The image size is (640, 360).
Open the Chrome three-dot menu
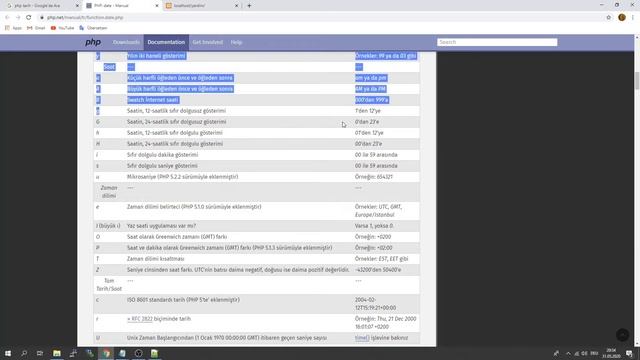pyautogui.click(x=633, y=18)
